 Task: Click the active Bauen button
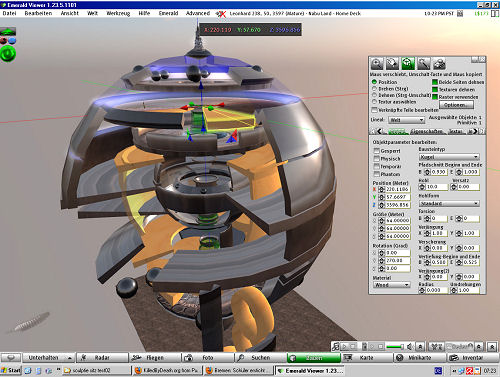pos(314,358)
